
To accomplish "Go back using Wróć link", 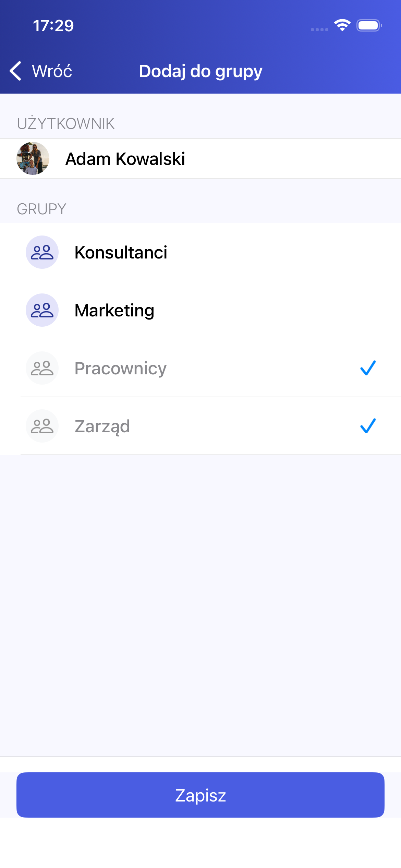I will (52, 71).
